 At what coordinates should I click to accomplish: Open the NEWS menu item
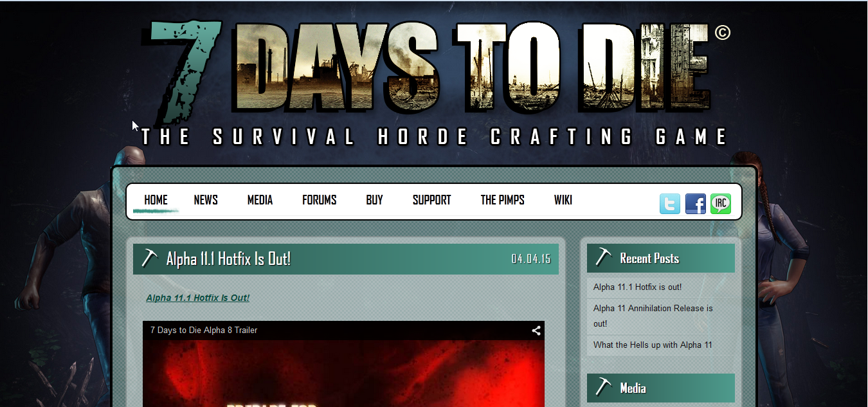[206, 200]
